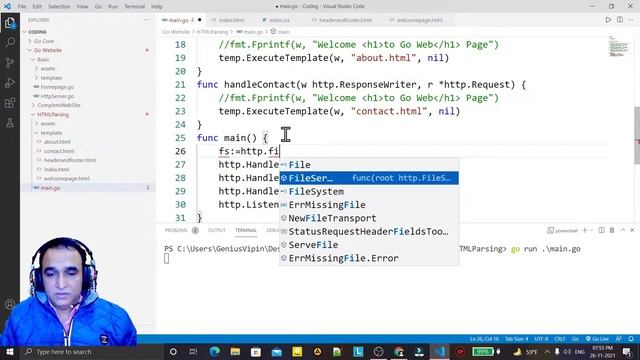640x360 pixels.
Task: Open about.html in Explorer tree
Action: click(57, 142)
